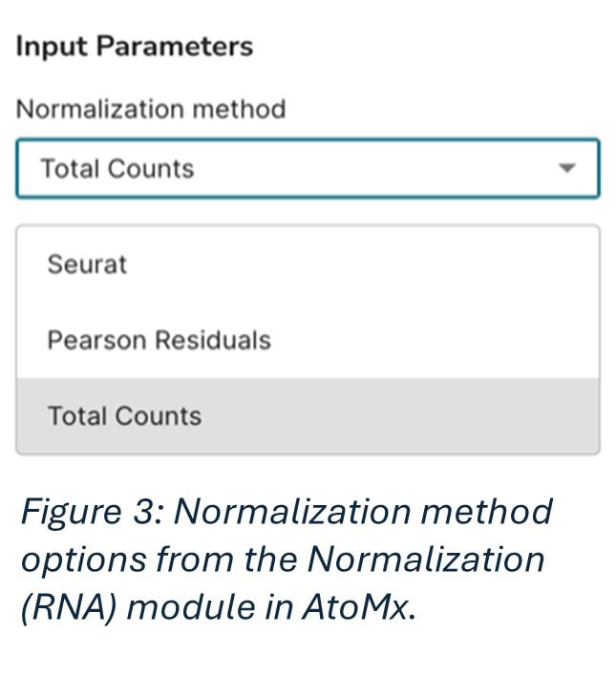616x676 pixels.
Task: Click the dropdown arrow in Normalization method
Action: tap(567, 168)
